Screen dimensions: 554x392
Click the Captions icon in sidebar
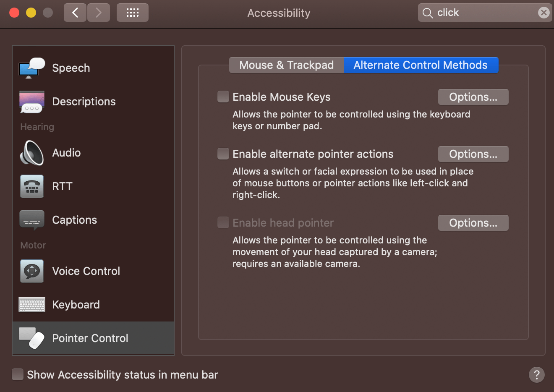click(x=31, y=220)
